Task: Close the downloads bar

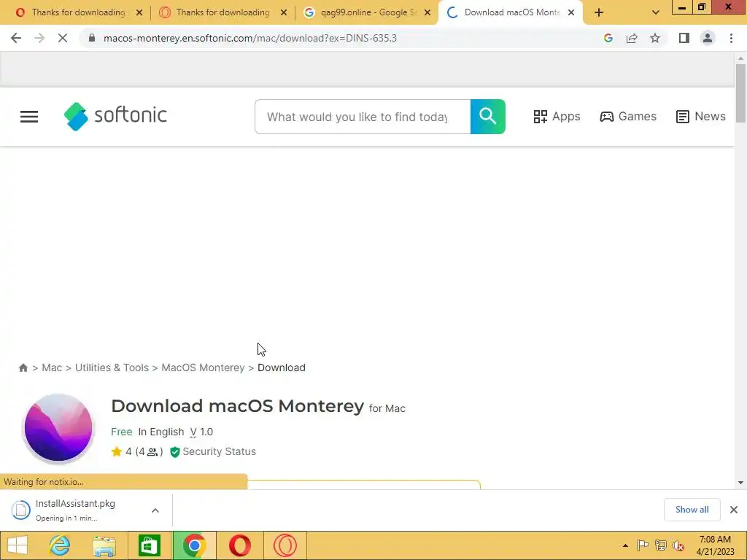Action: (734, 510)
